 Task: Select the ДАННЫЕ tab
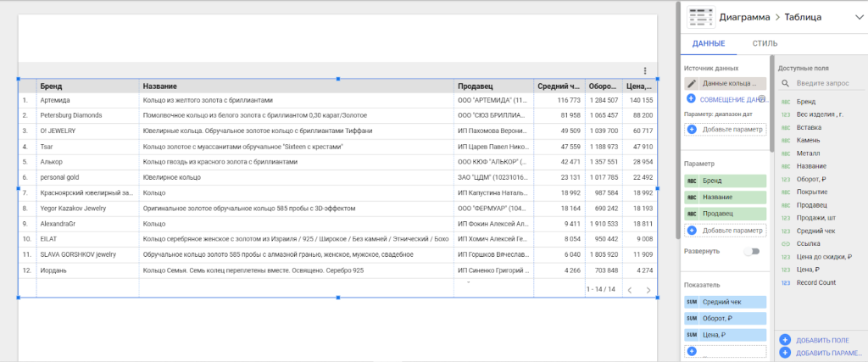(709, 43)
